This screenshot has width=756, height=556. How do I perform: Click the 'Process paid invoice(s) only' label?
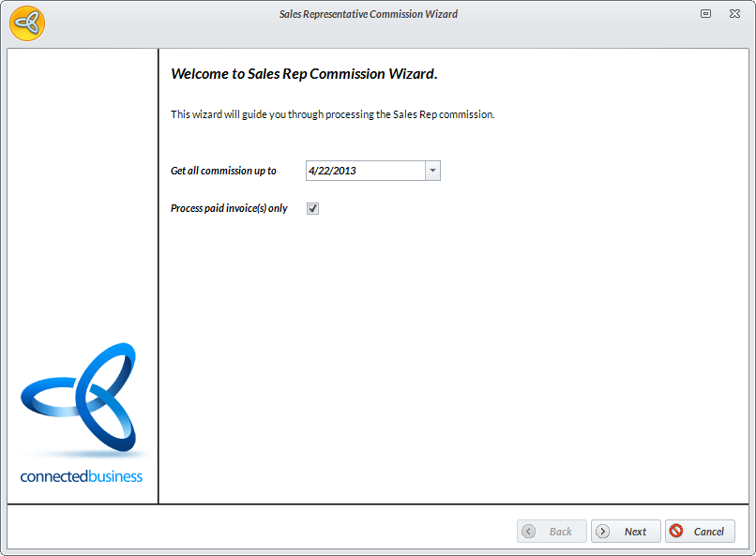(229, 208)
